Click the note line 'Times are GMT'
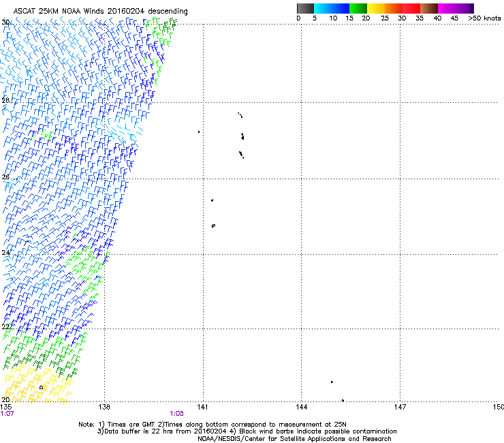 [x=212, y=425]
